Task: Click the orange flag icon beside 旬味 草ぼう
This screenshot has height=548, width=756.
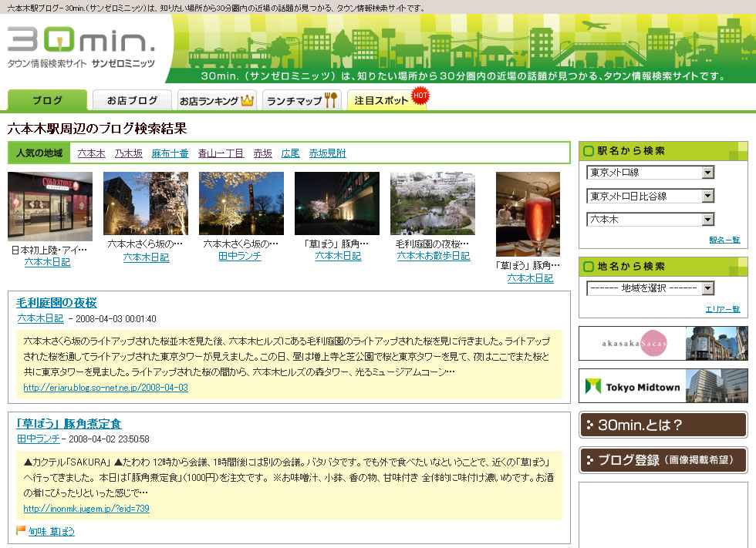Action: point(21,531)
